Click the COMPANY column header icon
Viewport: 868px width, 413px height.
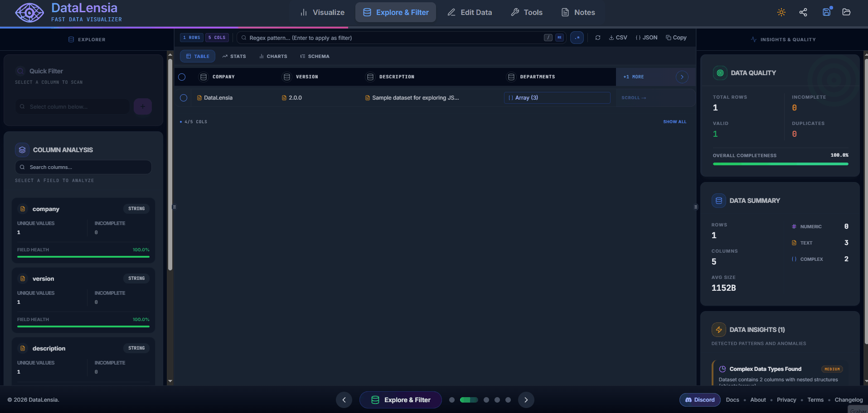click(x=204, y=77)
